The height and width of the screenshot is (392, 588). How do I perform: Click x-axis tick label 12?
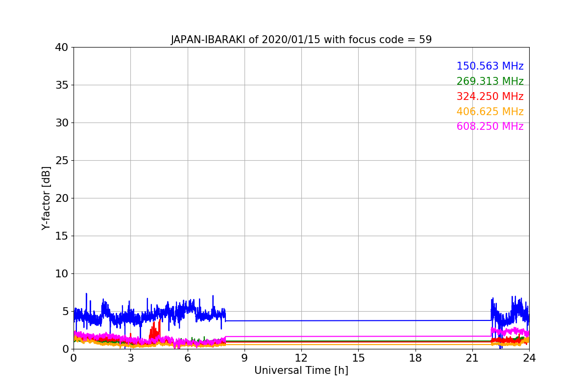point(301,358)
